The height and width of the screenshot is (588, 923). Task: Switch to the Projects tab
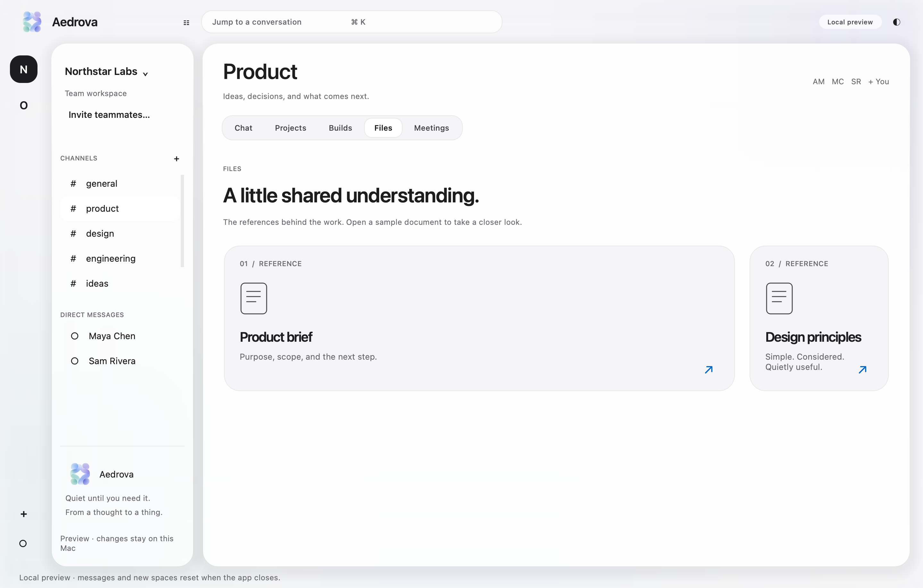pos(290,128)
